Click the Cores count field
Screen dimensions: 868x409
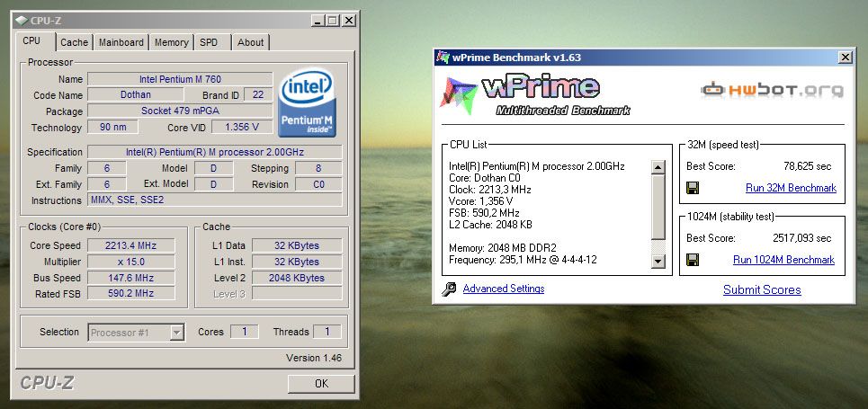[x=244, y=332]
